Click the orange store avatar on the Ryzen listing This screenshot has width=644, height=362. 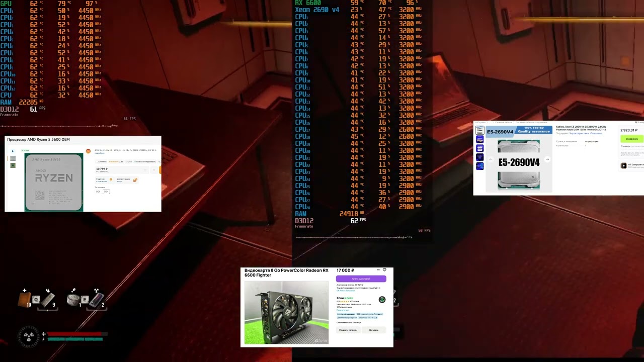click(x=89, y=151)
